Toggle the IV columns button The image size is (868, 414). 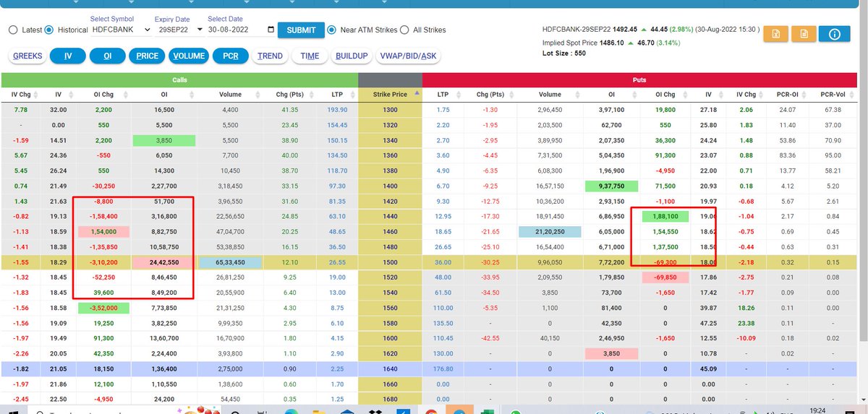pyautogui.click(x=68, y=56)
